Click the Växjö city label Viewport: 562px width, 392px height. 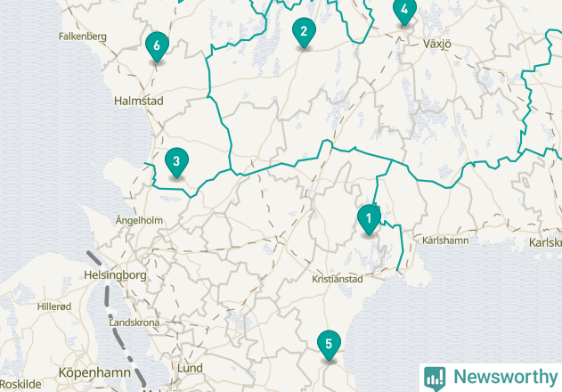437,44
